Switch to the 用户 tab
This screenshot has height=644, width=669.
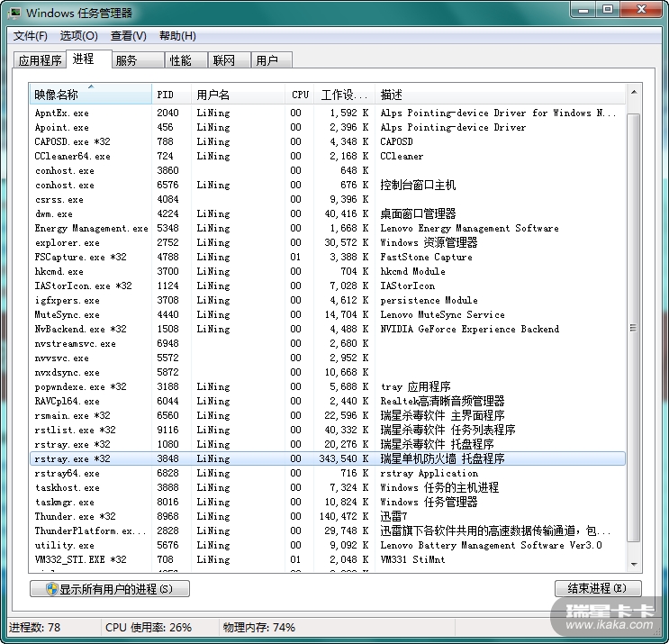pyautogui.click(x=272, y=60)
